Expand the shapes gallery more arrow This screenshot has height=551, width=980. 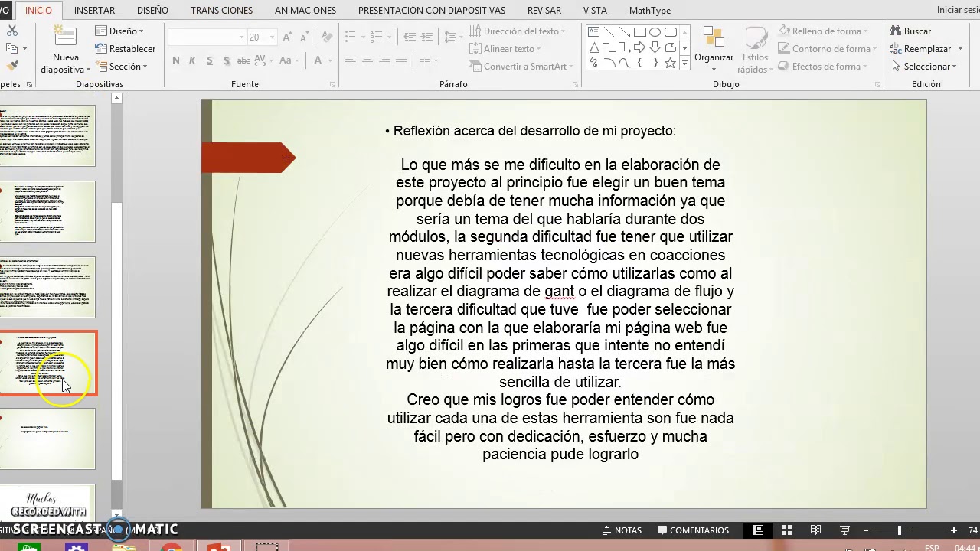[685, 64]
